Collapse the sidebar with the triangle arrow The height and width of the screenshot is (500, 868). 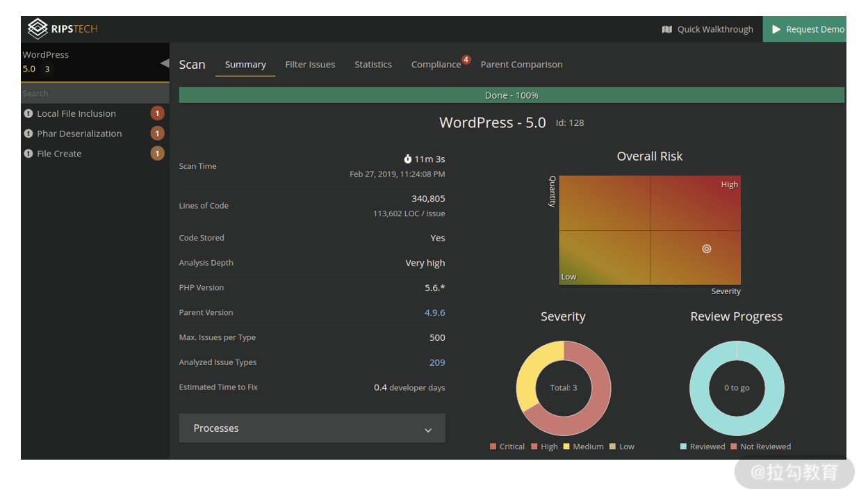point(165,63)
